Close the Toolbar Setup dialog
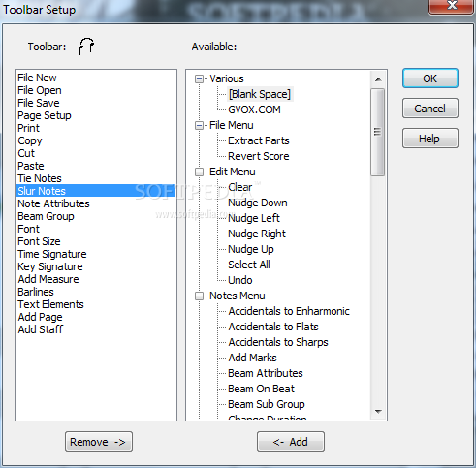Image resolution: width=476 pixels, height=468 pixels. click(x=451, y=6)
